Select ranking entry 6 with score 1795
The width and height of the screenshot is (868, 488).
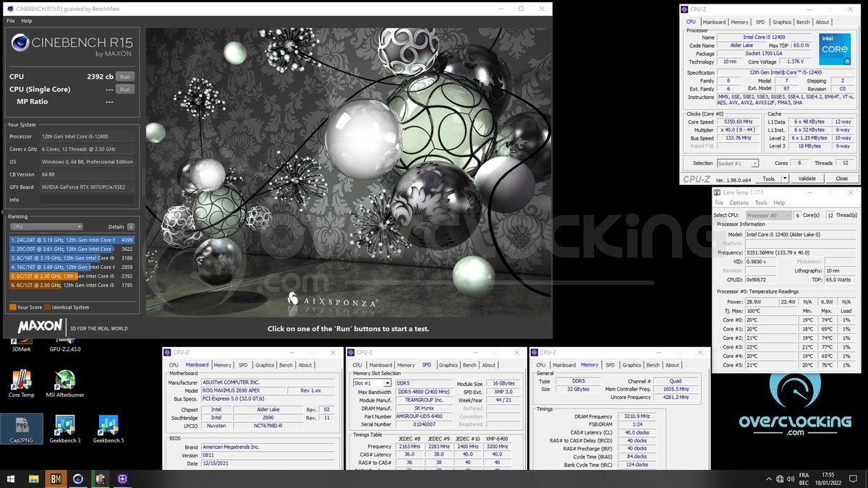[72, 285]
